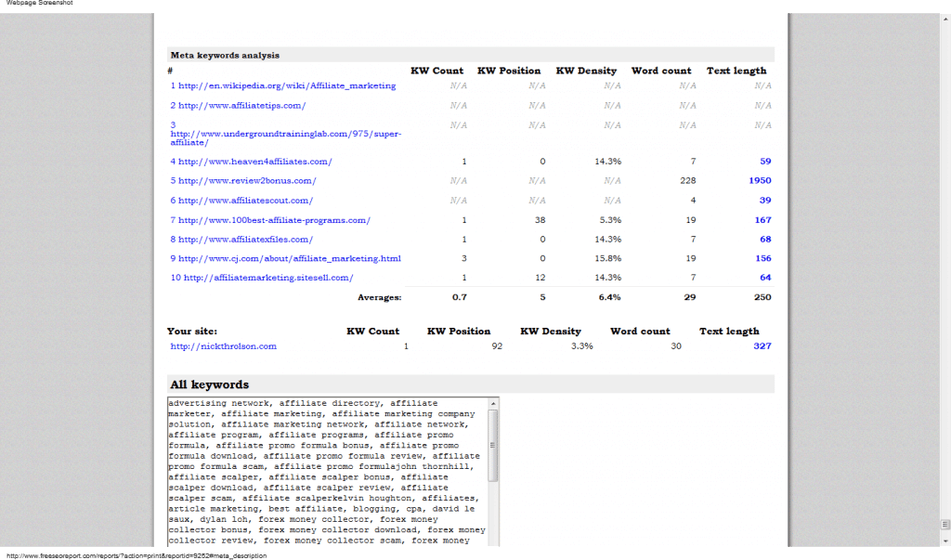Click the top table 'Text length' column header
Screen dimensions: 951x560
point(736,71)
